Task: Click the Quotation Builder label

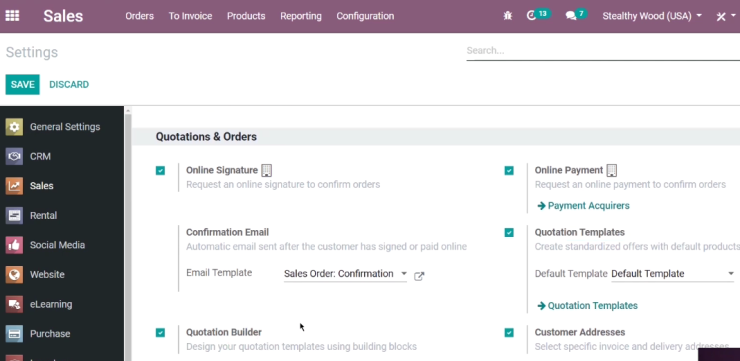Action: click(224, 332)
